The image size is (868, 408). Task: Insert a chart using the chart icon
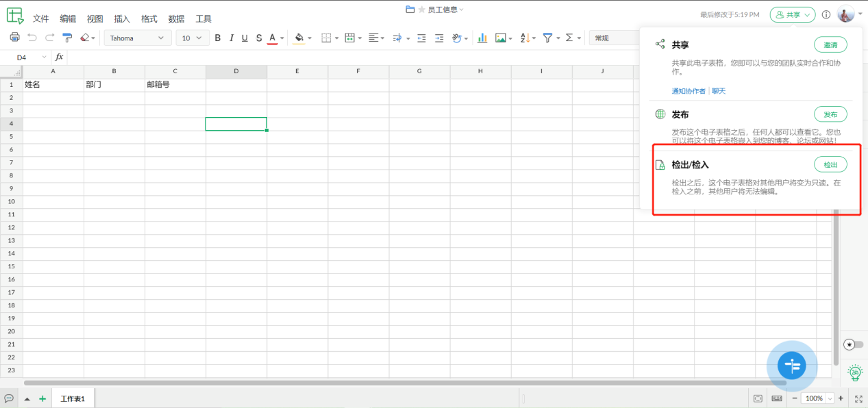(x=482, y=38)
